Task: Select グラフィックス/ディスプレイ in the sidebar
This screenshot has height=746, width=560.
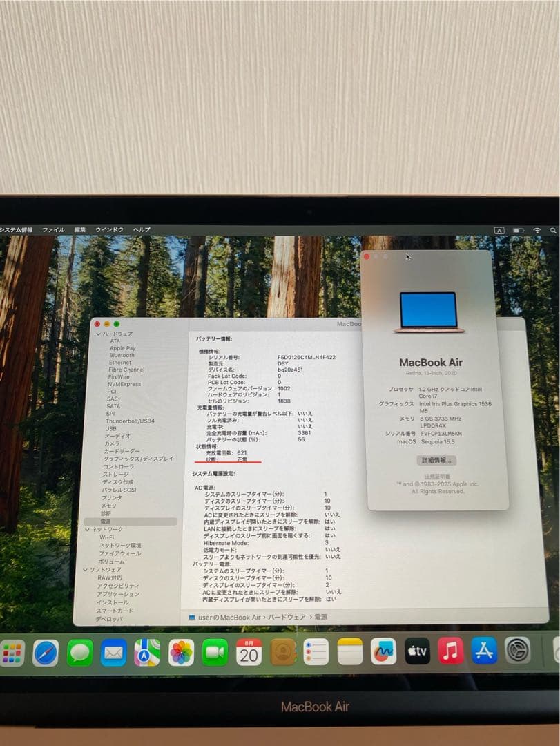Action: tap(139, 459)
